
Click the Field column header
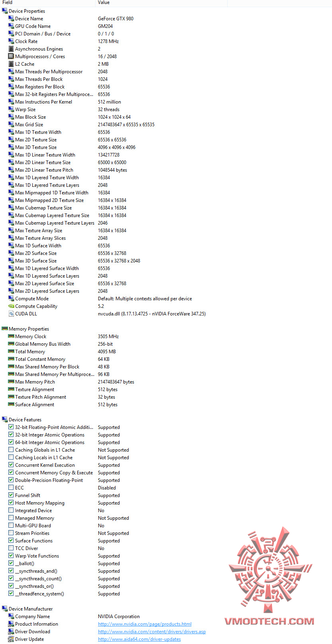click(x=47, y=3)
